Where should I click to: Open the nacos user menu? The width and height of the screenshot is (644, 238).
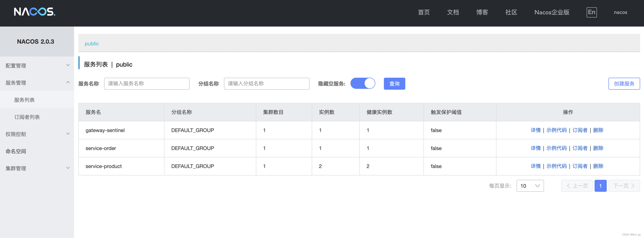click(620, 12)
